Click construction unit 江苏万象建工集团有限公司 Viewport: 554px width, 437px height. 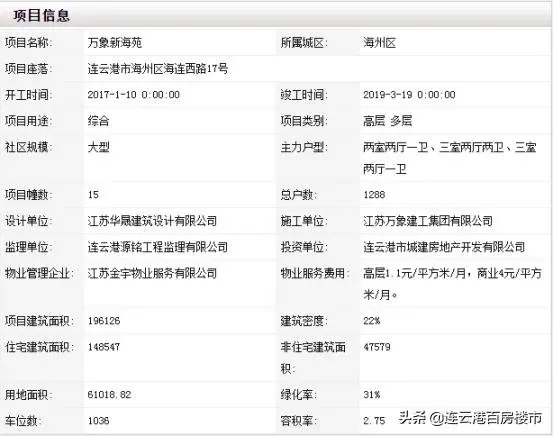[428, 221]
